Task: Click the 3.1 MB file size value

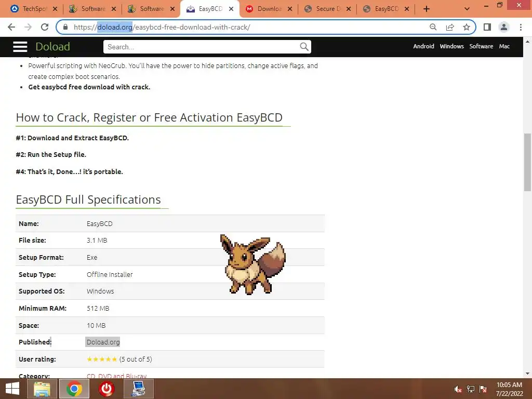Action: click(x=97, y=240)
